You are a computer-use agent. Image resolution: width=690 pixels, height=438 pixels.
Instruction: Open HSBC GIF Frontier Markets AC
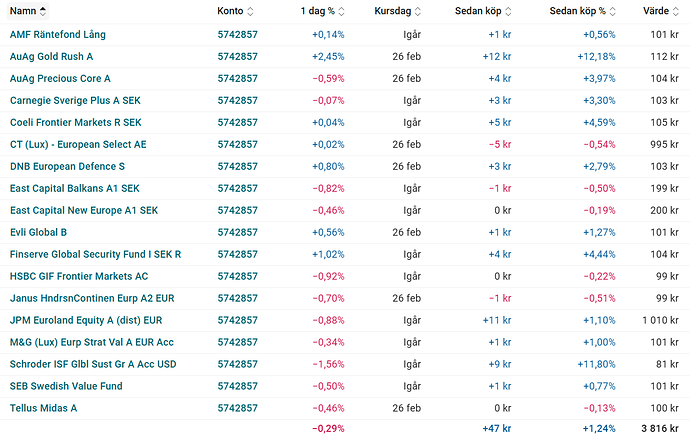tap(79, 276)
